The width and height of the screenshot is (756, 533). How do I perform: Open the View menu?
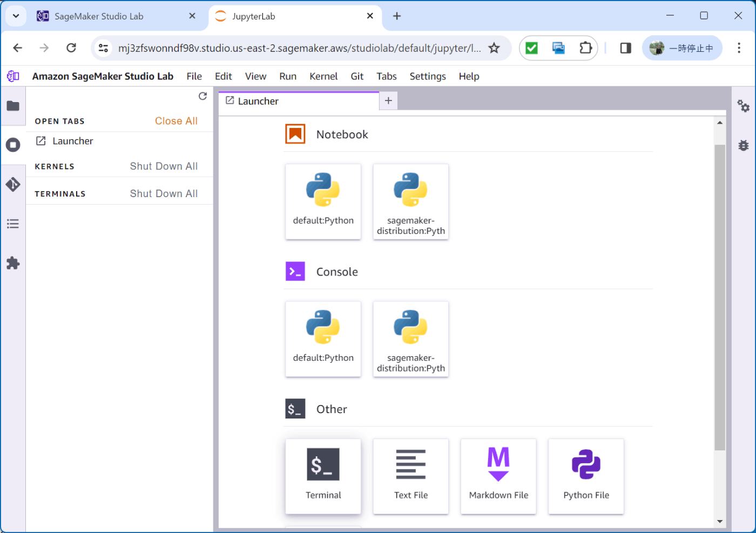255,76
